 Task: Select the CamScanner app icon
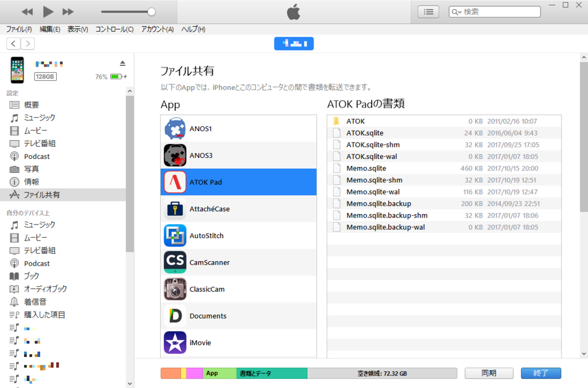tap(175, 262)
